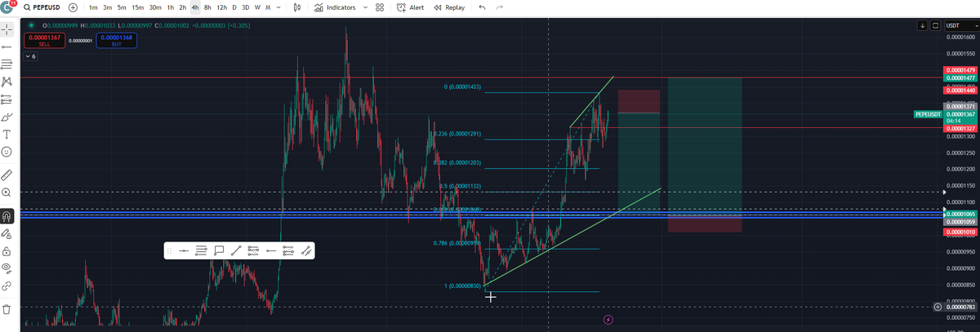Click the 0.00001010 red price label
The height and width of the screenshot is (332, 980).
959,232
